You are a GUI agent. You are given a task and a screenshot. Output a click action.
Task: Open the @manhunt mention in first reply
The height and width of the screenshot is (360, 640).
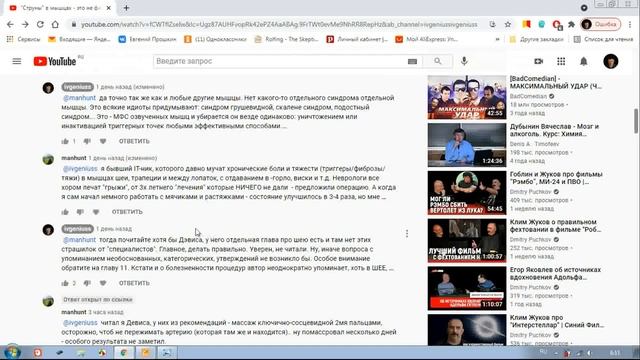pyautogui.click(x=79, y=98)
